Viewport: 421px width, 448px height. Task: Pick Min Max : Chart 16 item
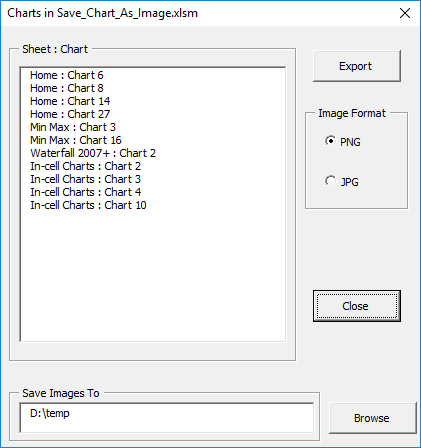pyautogui.click(x=153, y=140)
